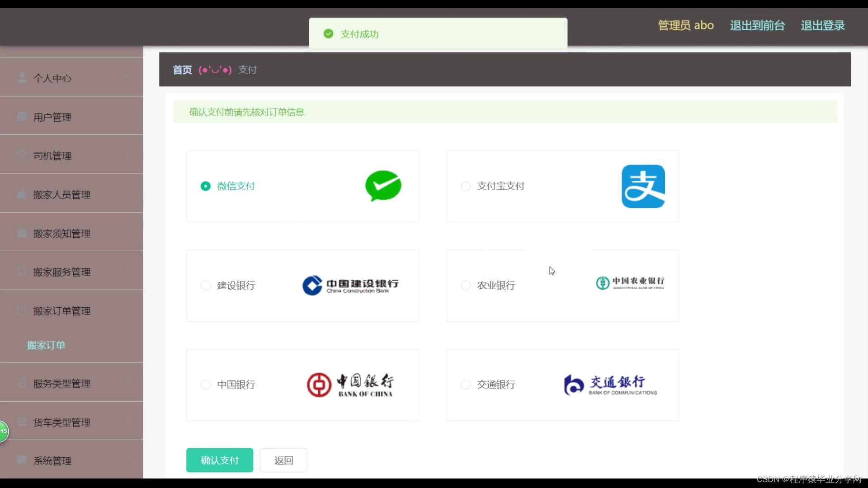The height and width of the screenshot is (488, 868).
Task: Expand the 司机管理 menu chevron
Action: [x=127, y=154]
